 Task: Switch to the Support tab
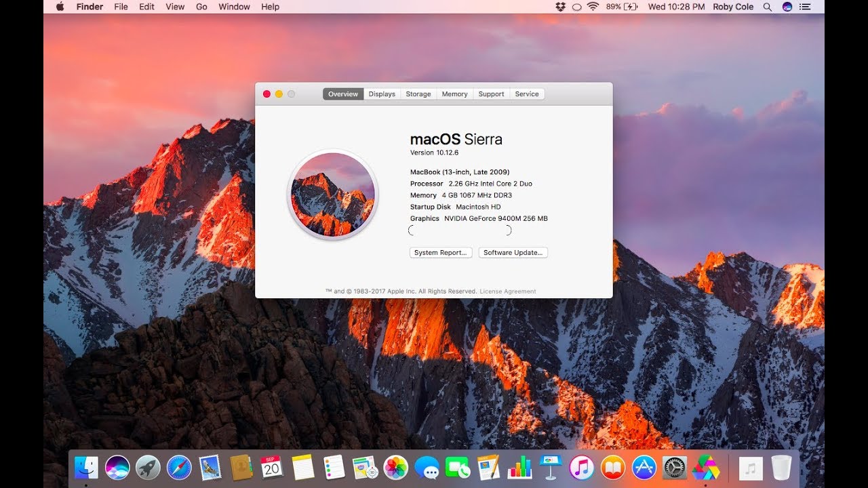click(491, 94)
